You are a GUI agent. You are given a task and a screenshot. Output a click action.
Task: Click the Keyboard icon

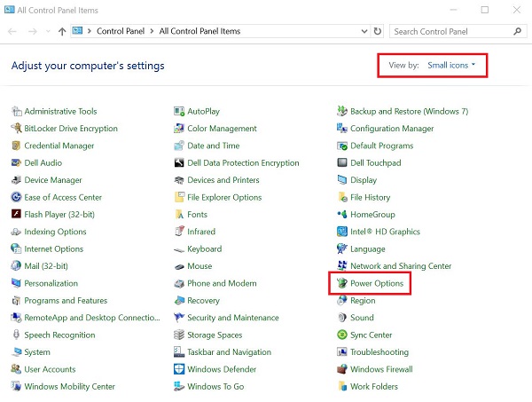click(x=179, y=249)
